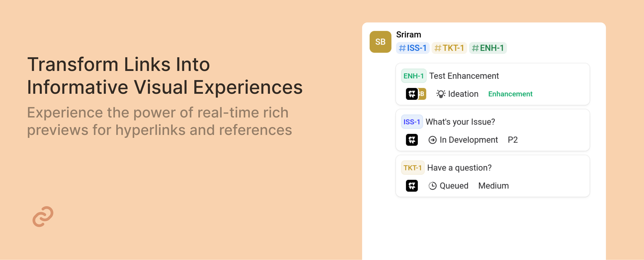Click the lightbulb Ideation stage icon
The width and height of the screenshot is (644, 260).
[441, 94]
